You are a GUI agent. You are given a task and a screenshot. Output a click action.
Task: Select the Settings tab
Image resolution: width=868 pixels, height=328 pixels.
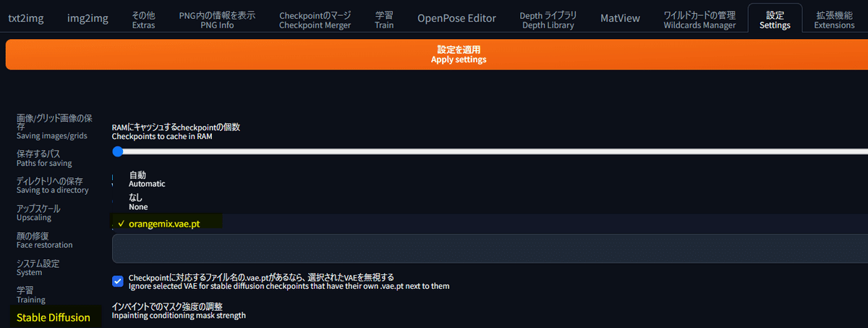775,20
